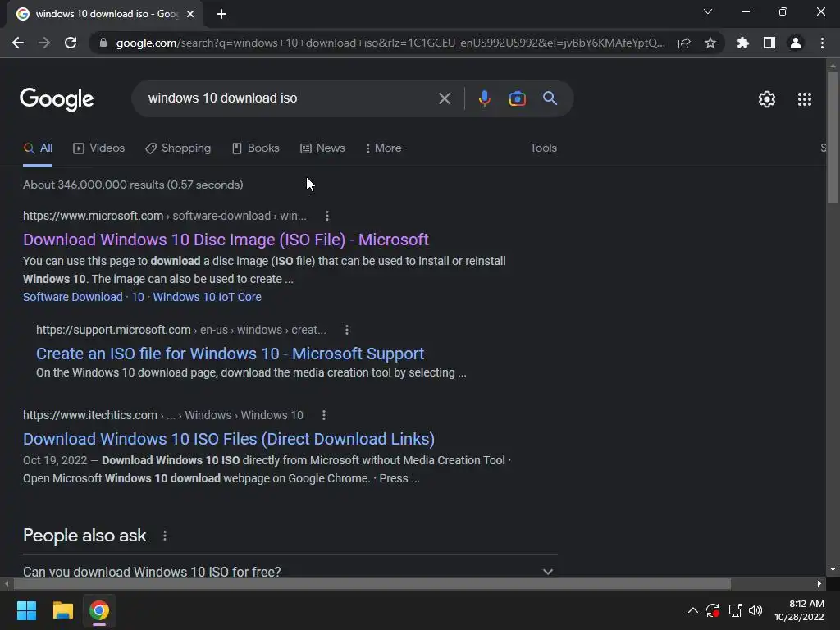Image resolution: width=840 pixels, height=630 pixels.
Task: Switch to the News tab
Action: [322, 148]
